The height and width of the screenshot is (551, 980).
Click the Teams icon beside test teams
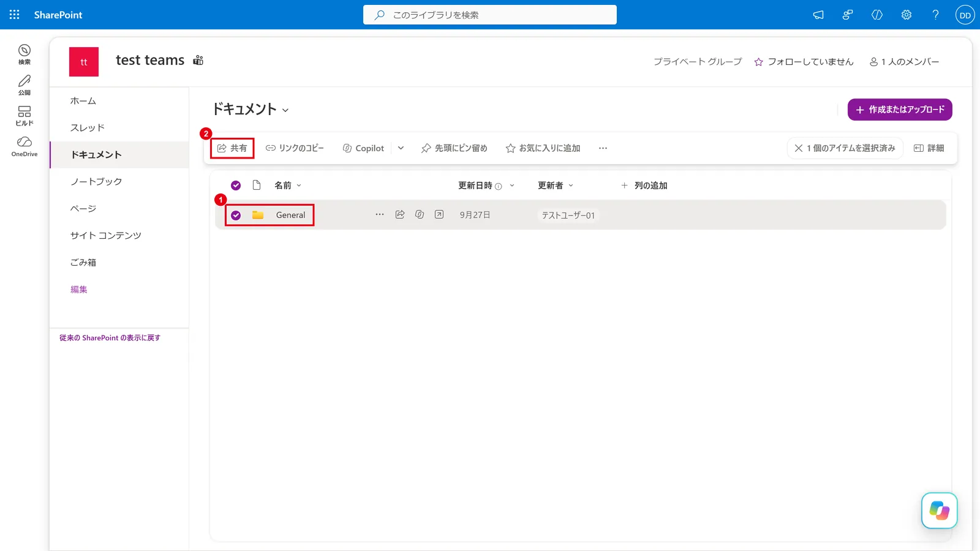198,60
